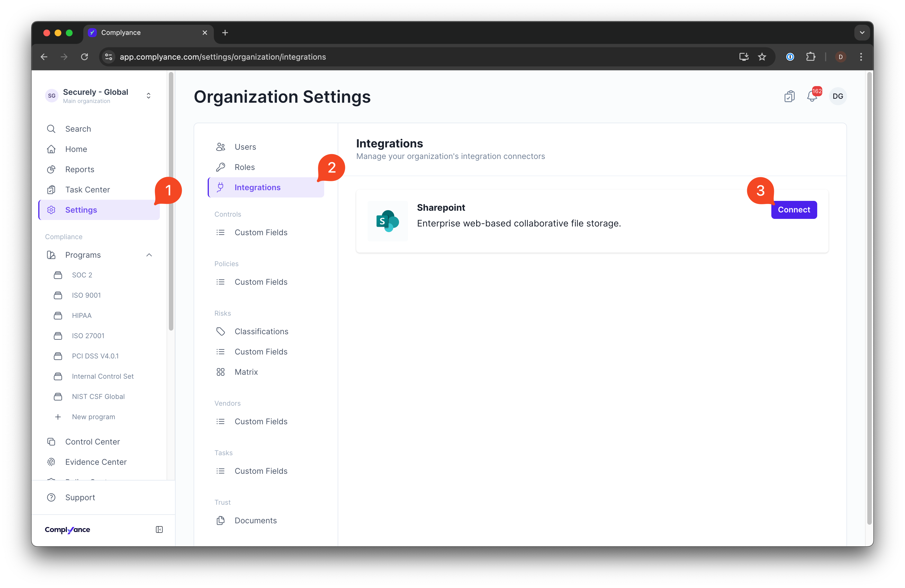Open a new browser tab with plus

point(225,33)
